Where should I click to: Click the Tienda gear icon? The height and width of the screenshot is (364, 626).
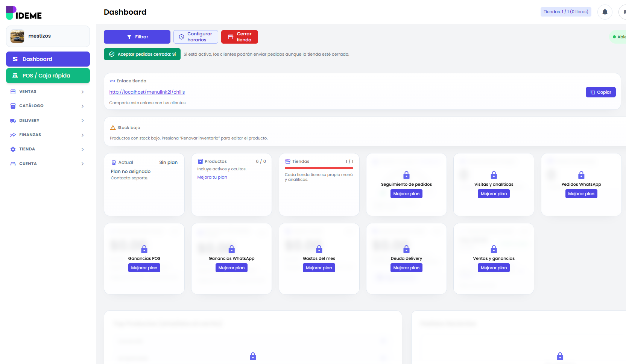(x=13, y=149)
